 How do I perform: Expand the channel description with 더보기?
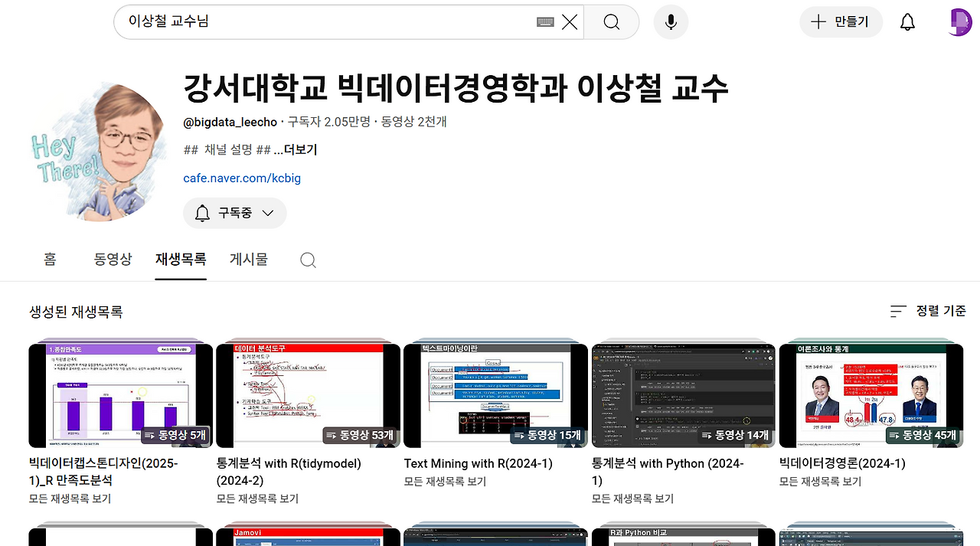298,149
